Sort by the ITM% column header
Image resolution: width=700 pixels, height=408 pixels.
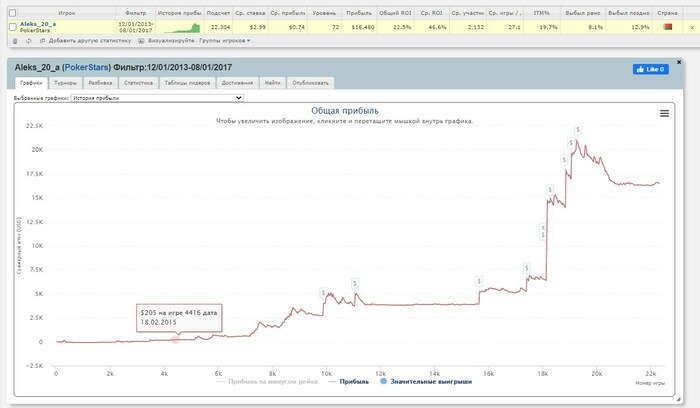tap(542, 13)
